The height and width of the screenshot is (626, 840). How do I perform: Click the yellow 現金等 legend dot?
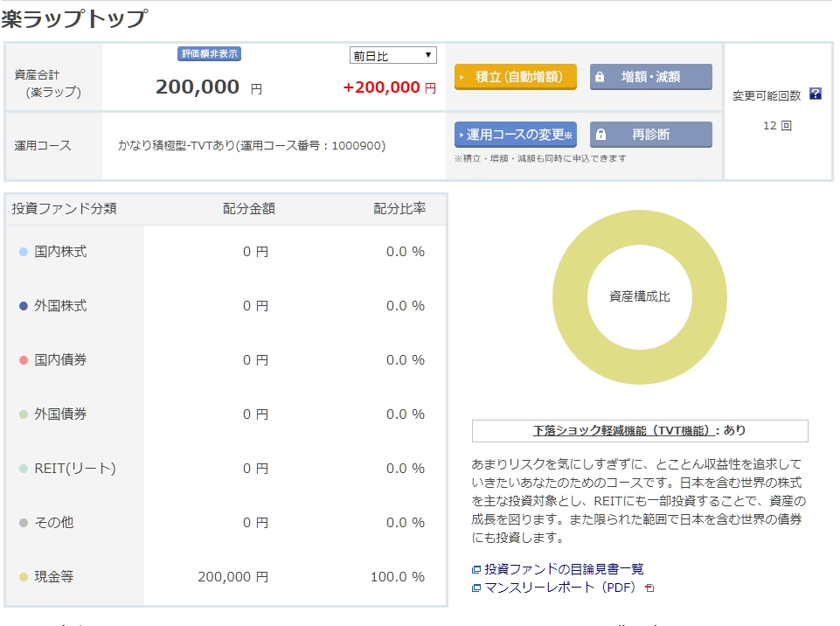click(x=24, y=577)
